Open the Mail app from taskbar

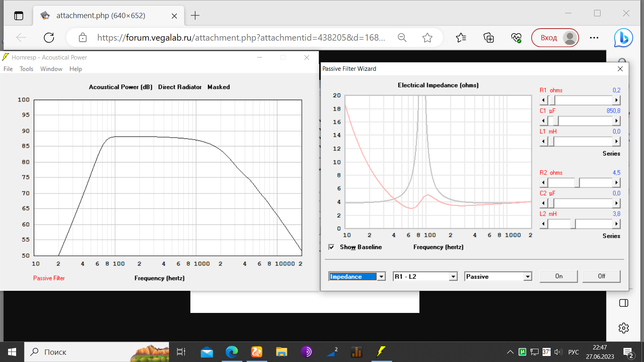point(207,352)
